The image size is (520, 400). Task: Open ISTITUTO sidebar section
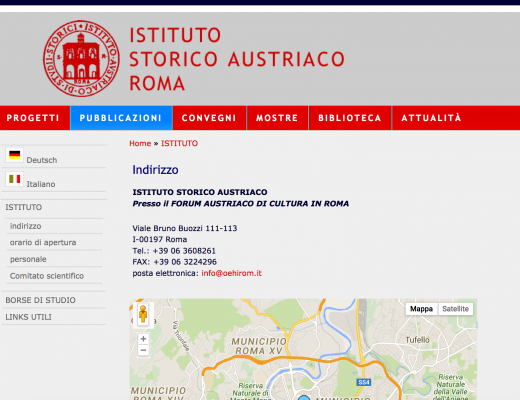pyautogui.click(x=23, y=207)
